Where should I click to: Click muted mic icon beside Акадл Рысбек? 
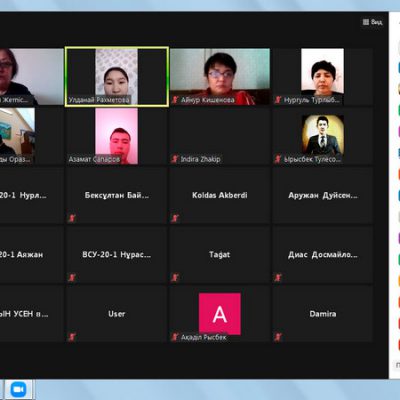click(x=175, y=337)
